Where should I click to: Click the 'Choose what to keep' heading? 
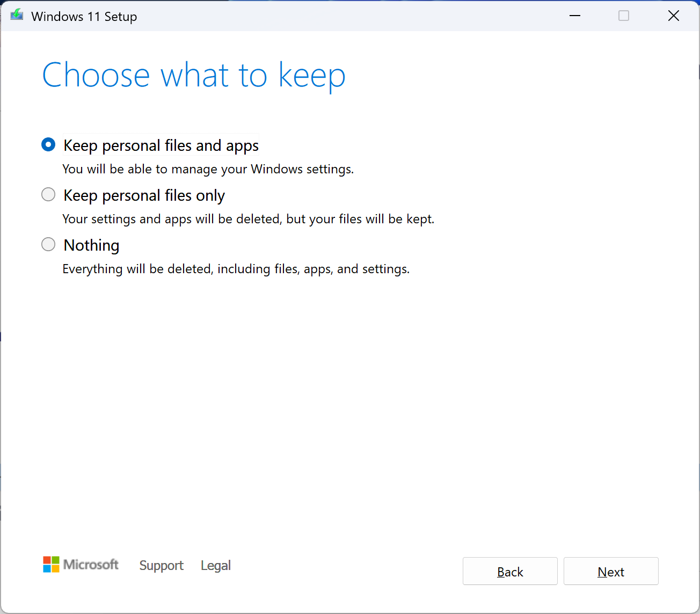pyautogui.click(x=194, y=75)
